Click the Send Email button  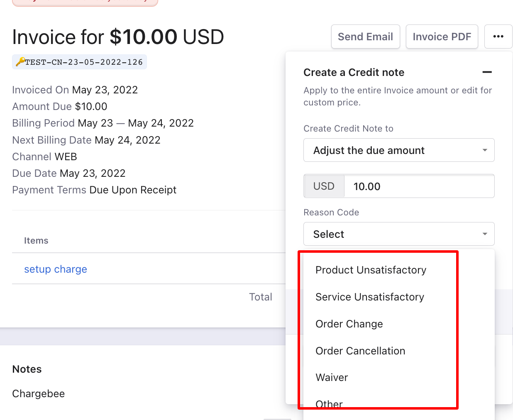(x=365, y=37)
